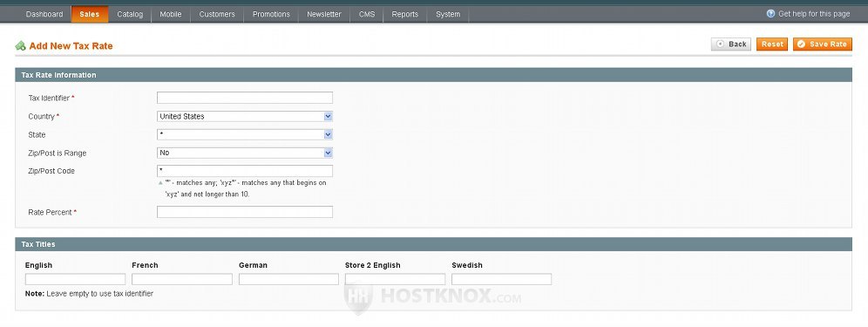Open the Promotions menu

pyautogui.click(x=271, y=15)
